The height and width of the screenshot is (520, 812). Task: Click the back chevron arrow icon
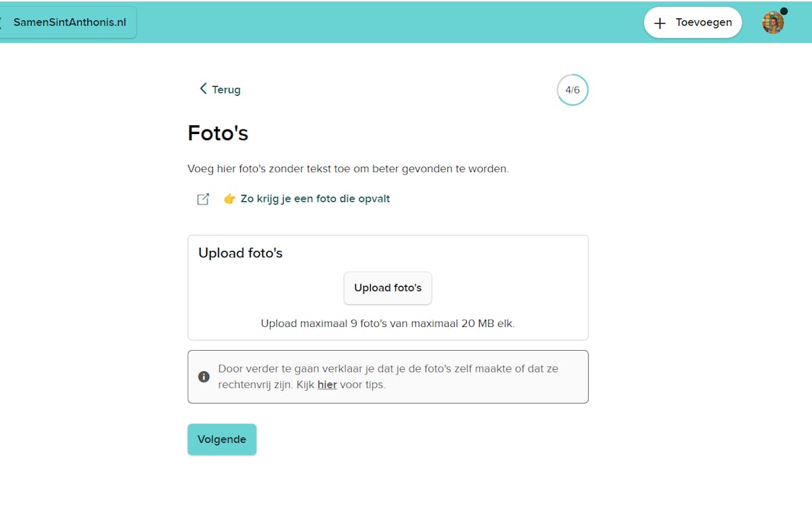tap(203, 89)
